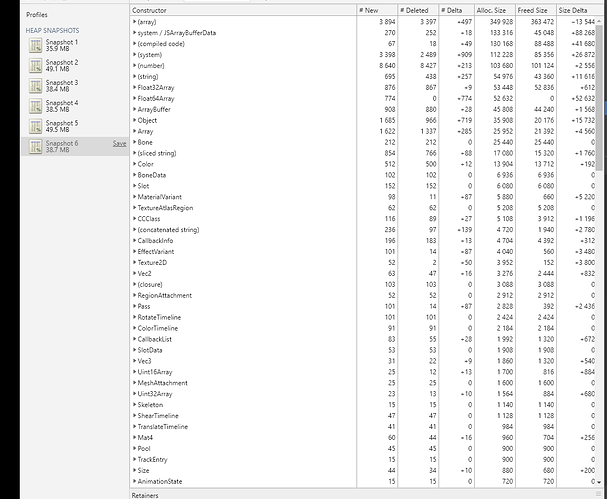Viewport: 607px width, 499px height.
Task: Select the Color constructor row
Action: click(363, 164)
